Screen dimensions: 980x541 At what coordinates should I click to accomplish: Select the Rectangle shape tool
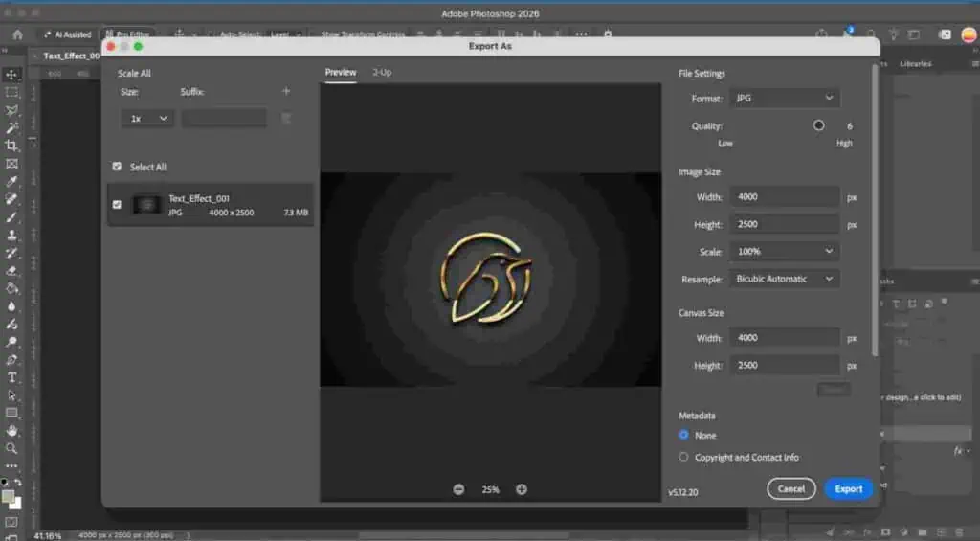click(x=11, y=413)
